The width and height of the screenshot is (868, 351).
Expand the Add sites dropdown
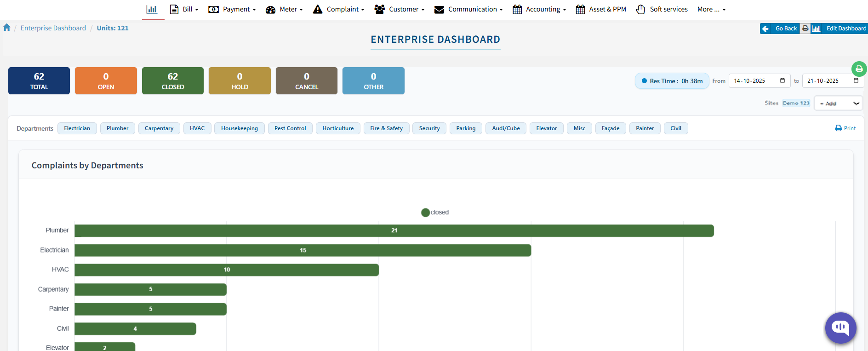[838, 104]
